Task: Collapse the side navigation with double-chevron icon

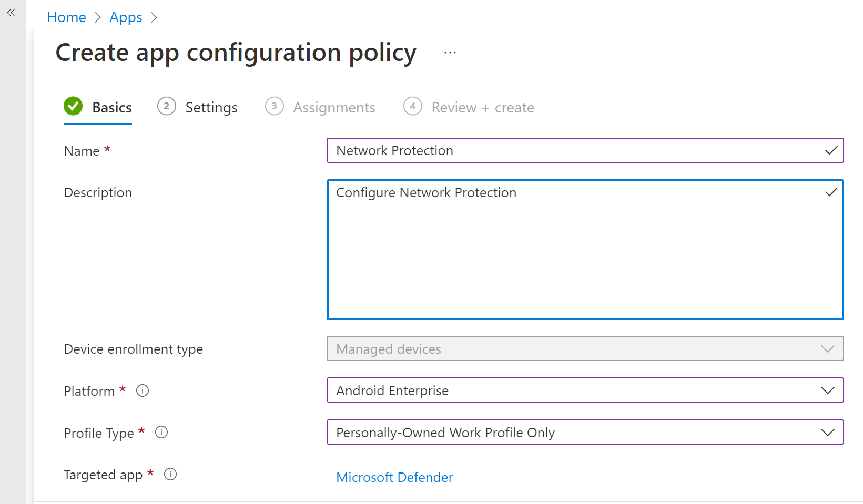Action: [11, 13]
